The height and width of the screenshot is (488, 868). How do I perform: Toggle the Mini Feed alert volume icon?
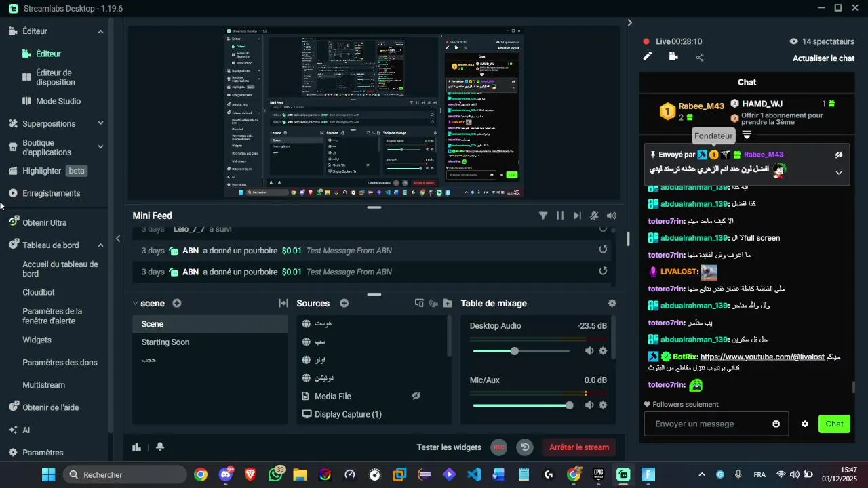[x=612, y=216]
